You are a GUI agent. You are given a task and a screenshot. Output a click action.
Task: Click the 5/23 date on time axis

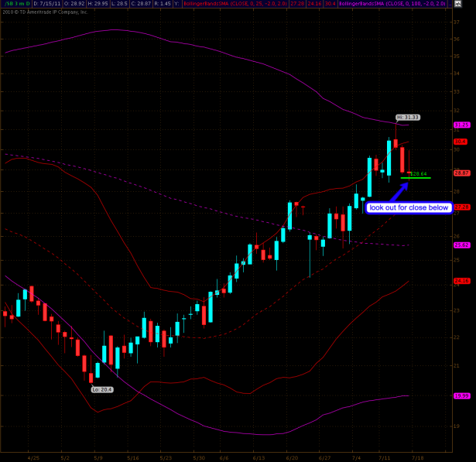(165, 456)
